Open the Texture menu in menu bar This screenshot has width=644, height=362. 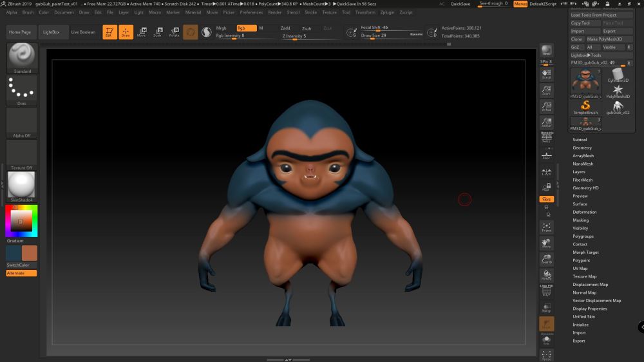point(329,12)
